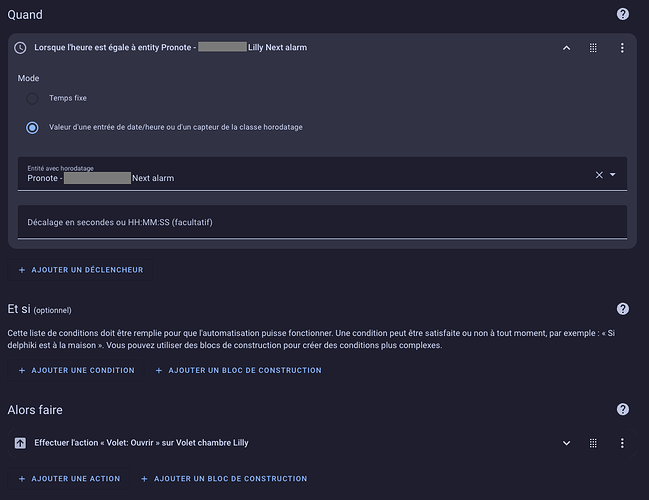Click Ajouter un déclencheur
The width and height of the screenshot is (649, 500).
(81, 269)
